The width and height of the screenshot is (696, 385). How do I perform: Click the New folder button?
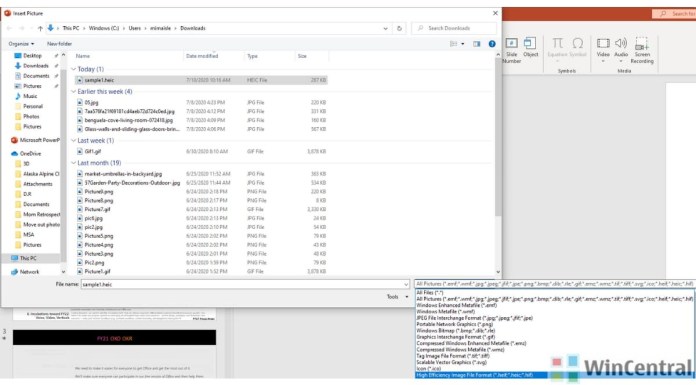(x=59, y=44)
